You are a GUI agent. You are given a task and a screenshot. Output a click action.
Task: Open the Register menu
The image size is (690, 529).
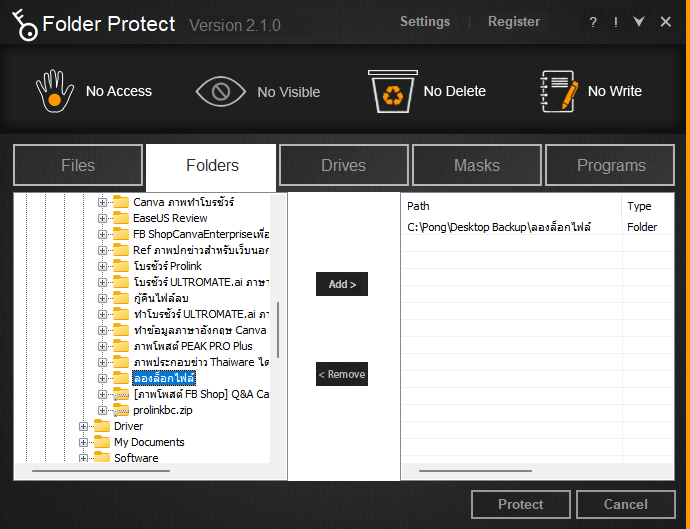[x=514, y=22]
